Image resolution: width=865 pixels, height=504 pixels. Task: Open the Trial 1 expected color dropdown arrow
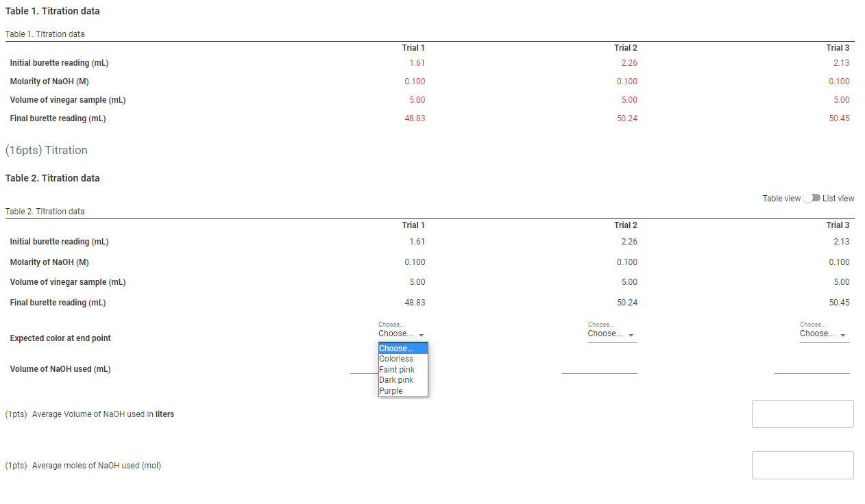(421, 336)
